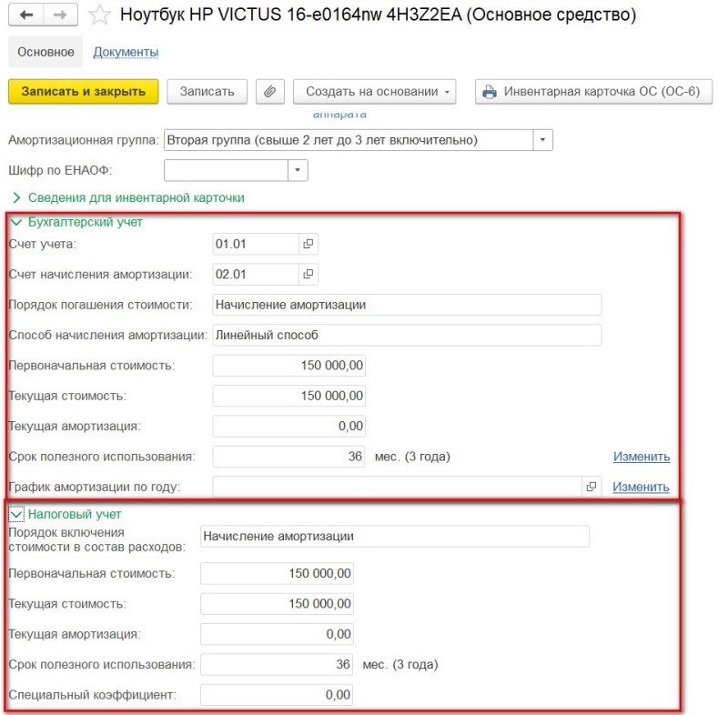The image size is (728, 715).
Task: Click Изменить link for График амортизации
Action: (x=641, y=487)
